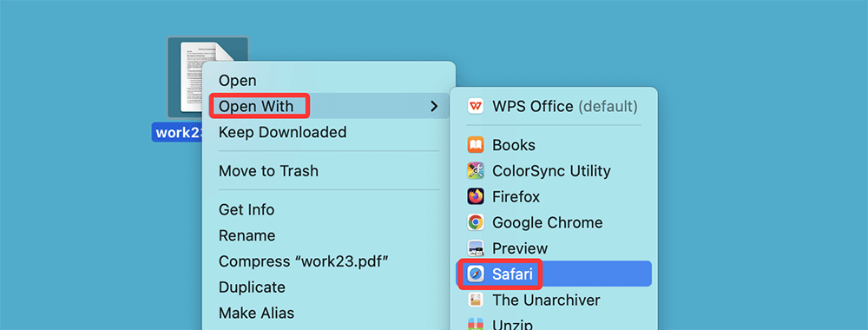The height and width of the screenshot is (330, 868).
Task: Open the file with Safari label
Action: point(513,274)
